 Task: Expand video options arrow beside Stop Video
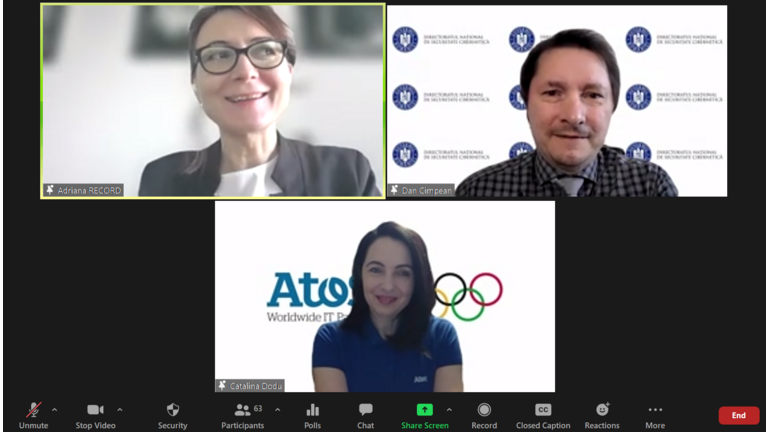[x=120, y=409]
